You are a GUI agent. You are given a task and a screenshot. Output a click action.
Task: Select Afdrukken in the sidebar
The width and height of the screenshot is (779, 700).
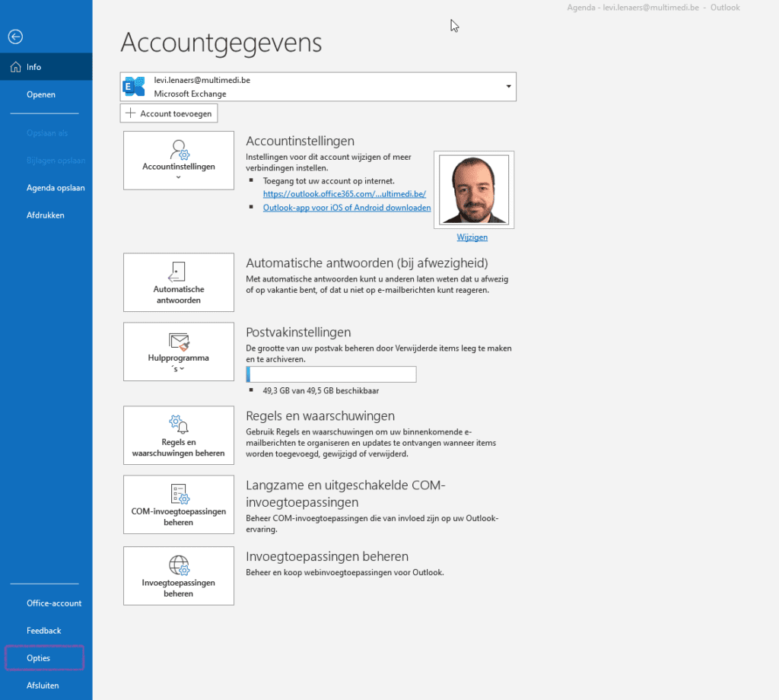(46, 215)
